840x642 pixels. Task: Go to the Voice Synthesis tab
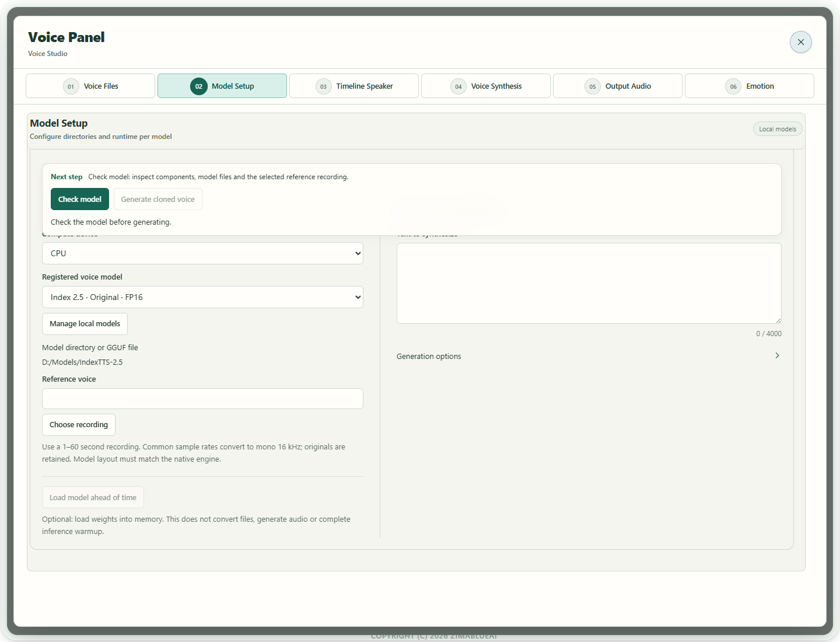[486, 86]
